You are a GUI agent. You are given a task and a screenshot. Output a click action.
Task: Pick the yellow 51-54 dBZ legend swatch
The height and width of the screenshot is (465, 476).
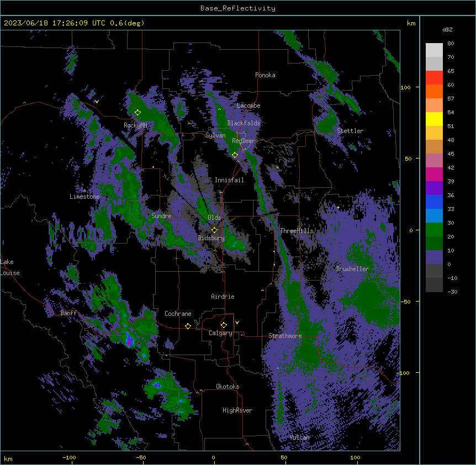click(434, 119)
